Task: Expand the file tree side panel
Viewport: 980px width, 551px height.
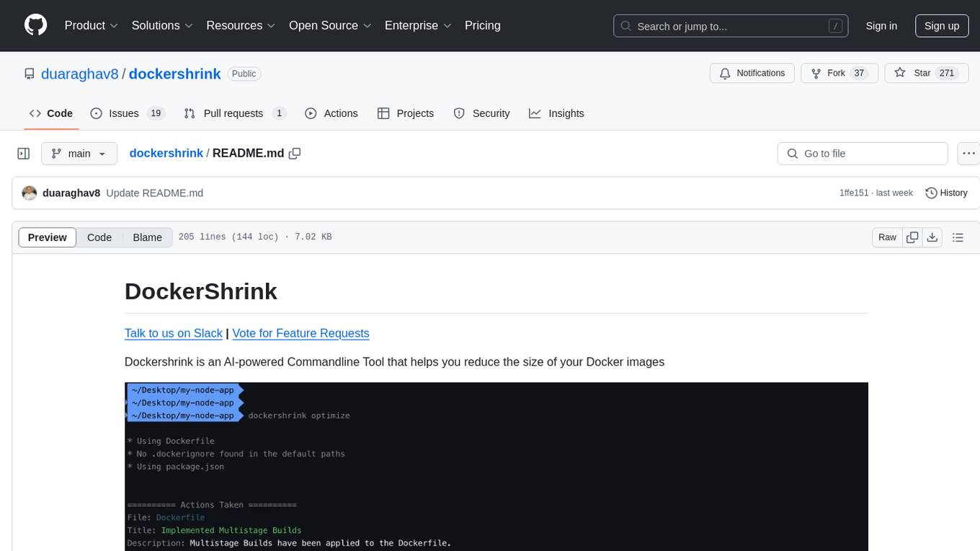Action: click(24, 154)
